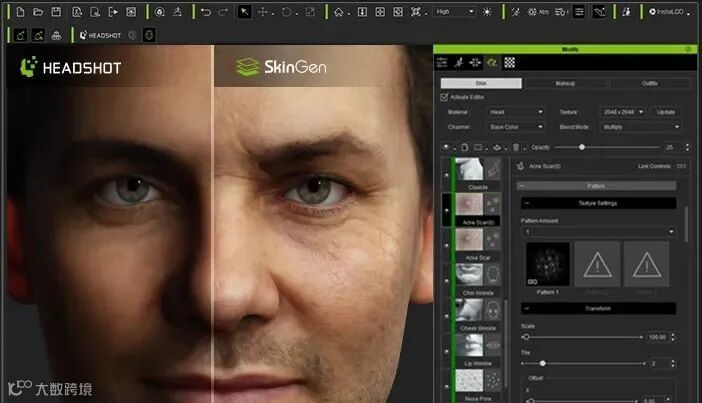Collapse the Texture Settings section
The height and width of the screenshot is (403, 702).
click(x=599, y=203)
